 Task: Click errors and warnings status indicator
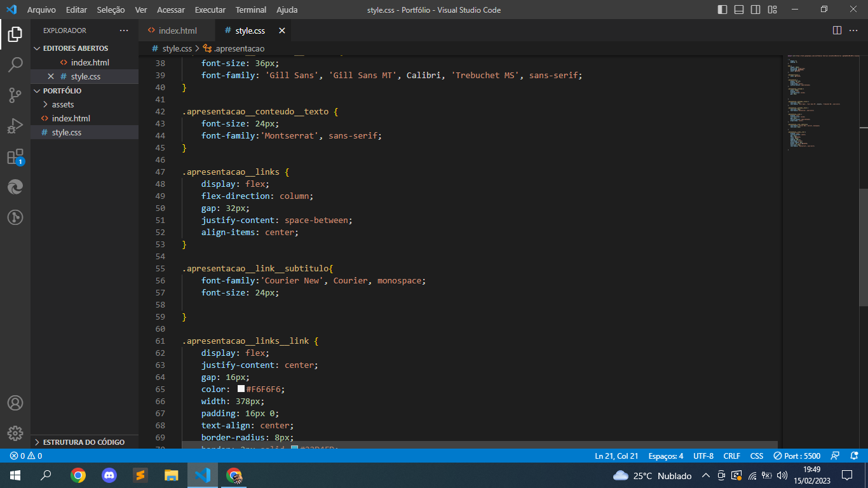(x=26, y=456)
